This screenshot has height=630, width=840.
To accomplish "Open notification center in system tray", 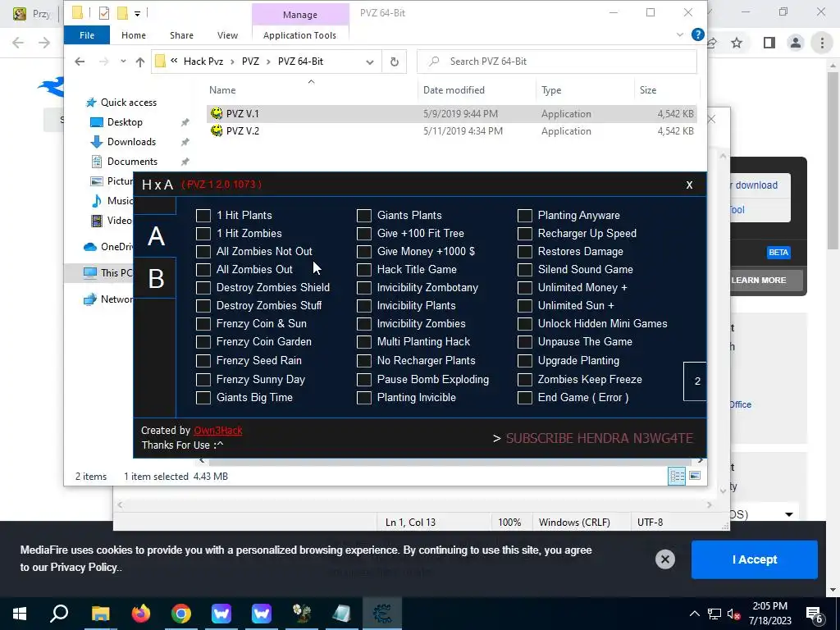I will pyautogui.click(x=815, y=614).
